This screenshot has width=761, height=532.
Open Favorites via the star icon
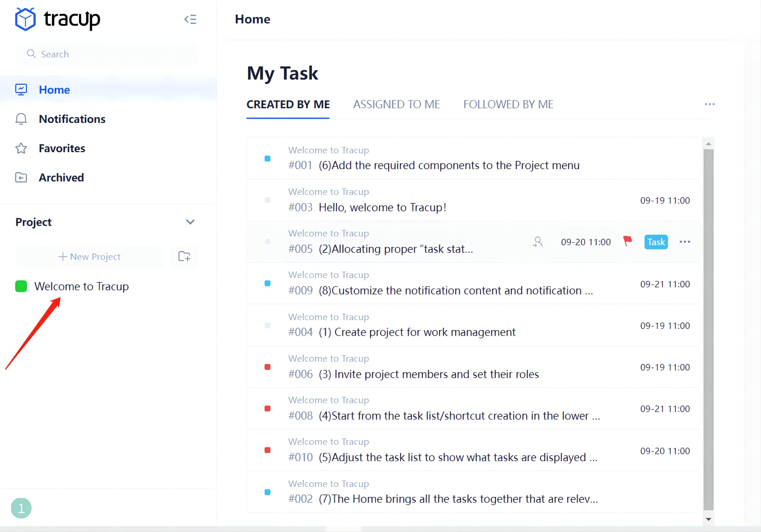pyautogui.click(x=20, y=148)
